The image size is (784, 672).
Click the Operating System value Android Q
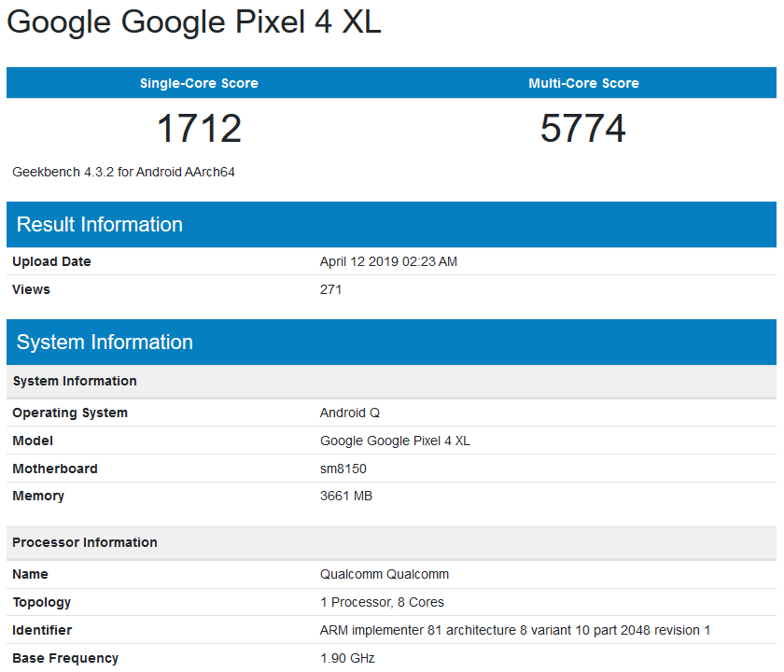click(349, 413)
